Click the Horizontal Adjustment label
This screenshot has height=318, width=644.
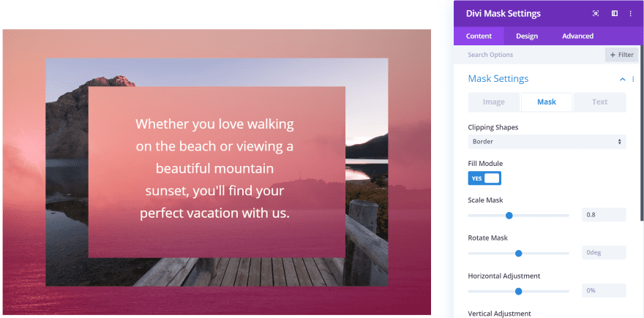pos(504,276)
